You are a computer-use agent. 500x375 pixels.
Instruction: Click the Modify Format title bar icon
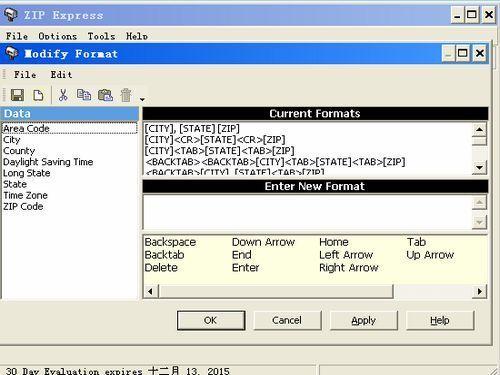12,53
